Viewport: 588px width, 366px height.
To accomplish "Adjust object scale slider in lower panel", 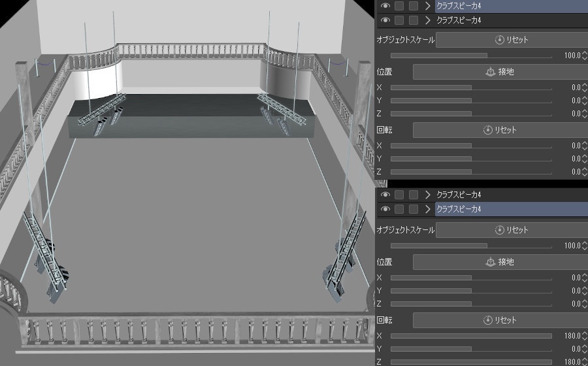I will point(471,246).
